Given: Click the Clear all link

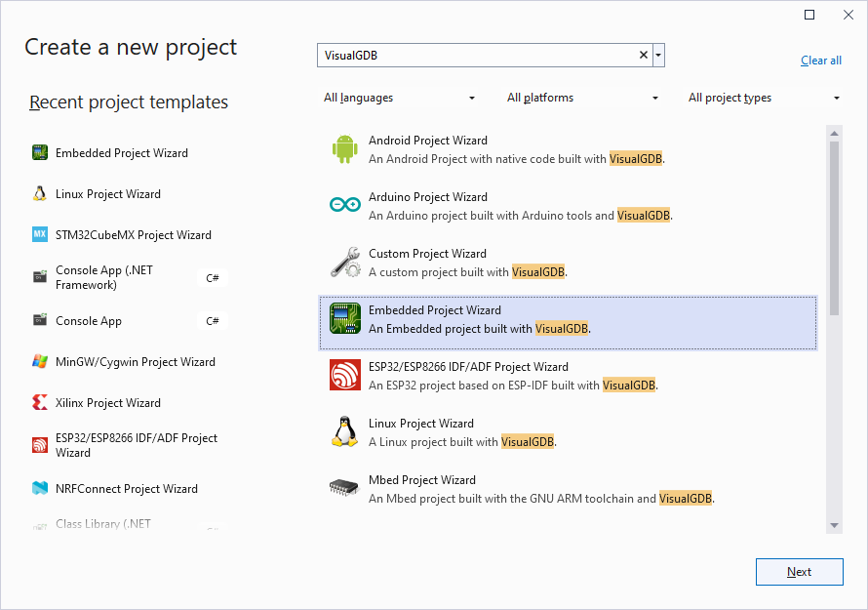Looking at the screenshot, I should (821, 61).
